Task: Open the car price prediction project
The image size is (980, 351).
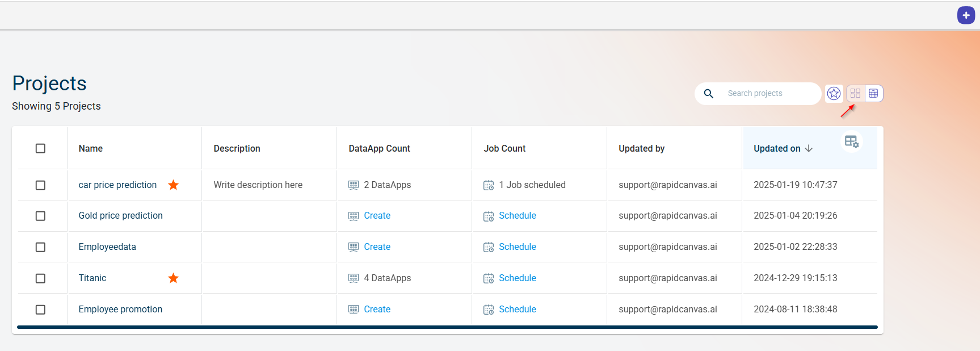Action: coord(117,185)
